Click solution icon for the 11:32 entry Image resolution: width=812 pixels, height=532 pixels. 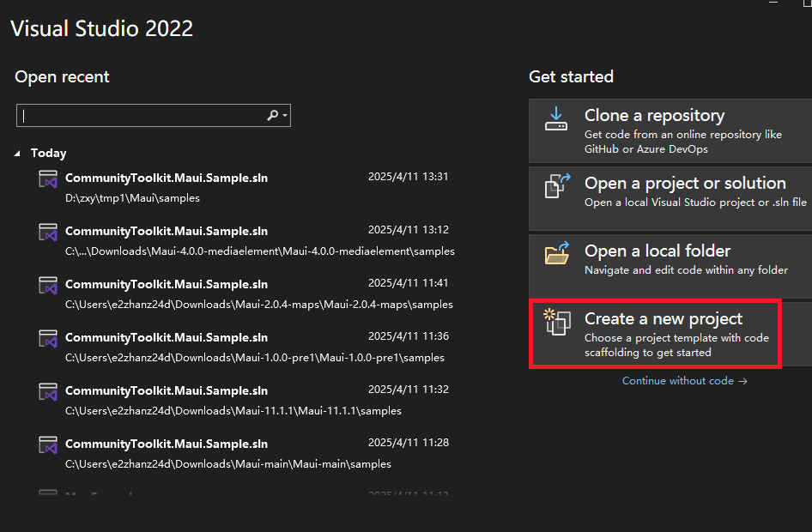(x=48, y=392)
